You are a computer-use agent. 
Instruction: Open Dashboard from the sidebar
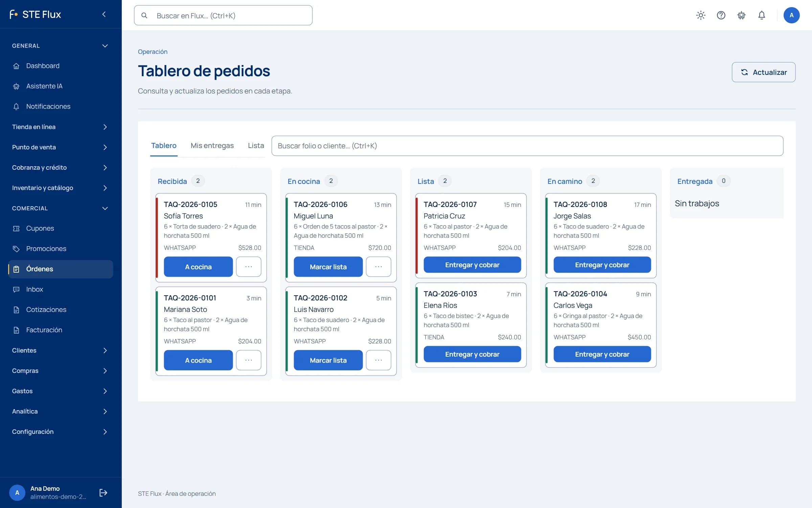[x=61, y=66]
